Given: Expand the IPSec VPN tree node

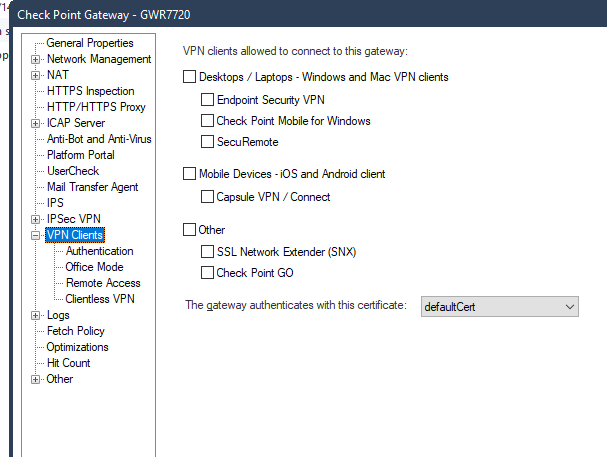Looking at the screenshot, I should [35, 219].
